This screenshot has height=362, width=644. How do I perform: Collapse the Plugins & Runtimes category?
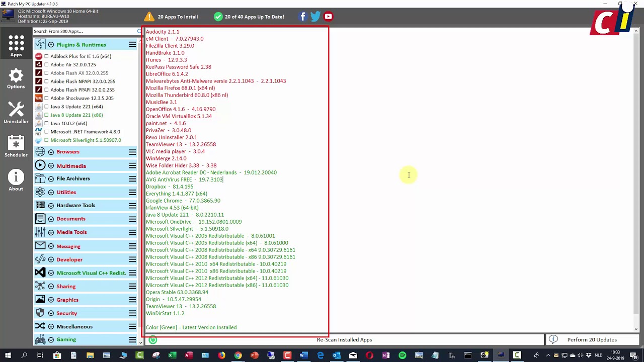(51, 45)
